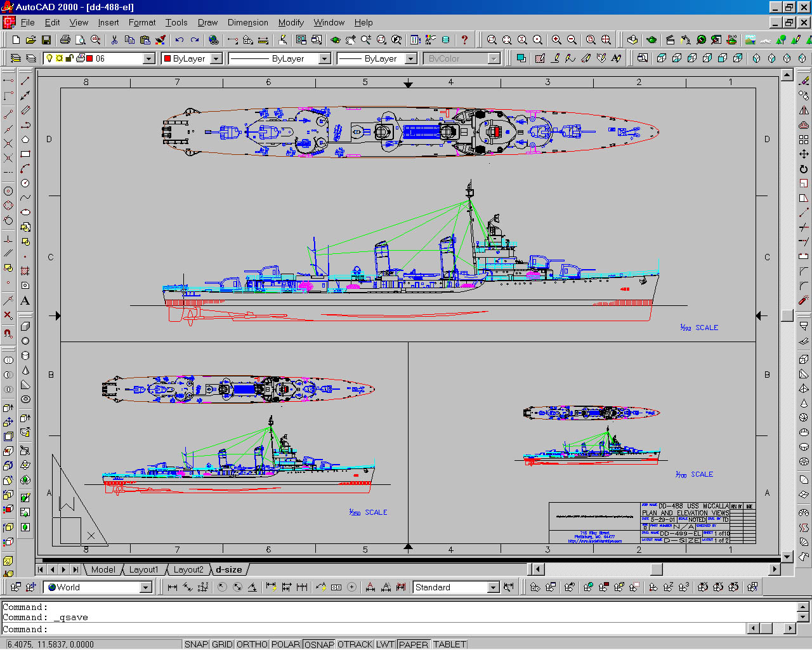The width and height of the screenshot is (812, 650).
Task: Expand the World UCS dropdown
Action: tap(145, 588)
